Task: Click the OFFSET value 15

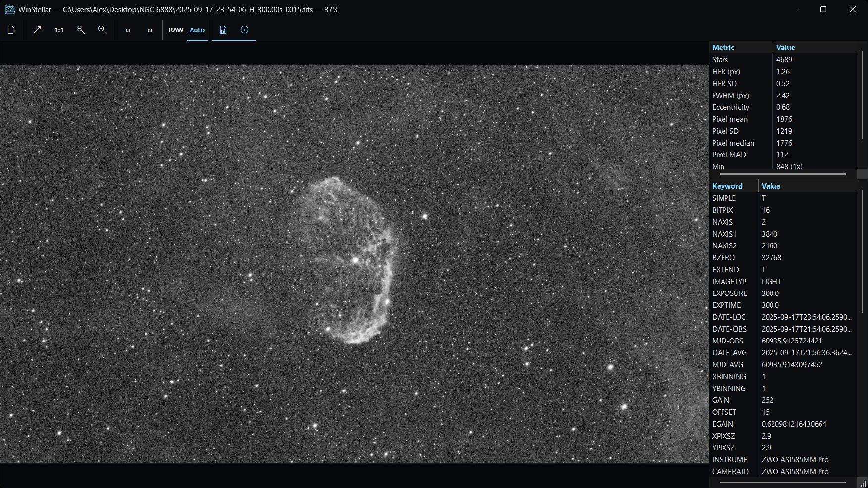Action: [766, 412]
